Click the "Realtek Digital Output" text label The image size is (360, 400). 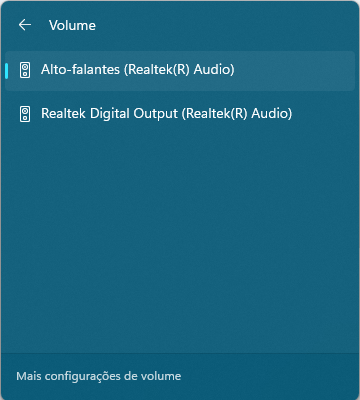tap(109, 113)
